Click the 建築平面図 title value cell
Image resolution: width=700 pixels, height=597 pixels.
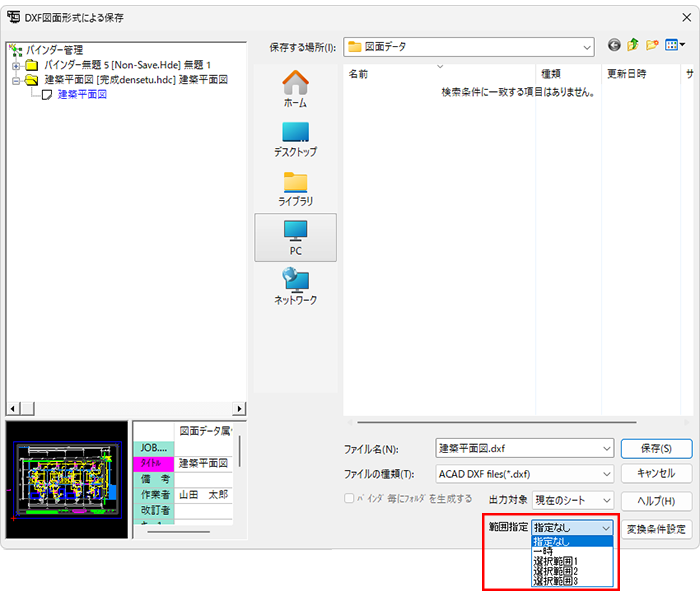tap(204, 463)
